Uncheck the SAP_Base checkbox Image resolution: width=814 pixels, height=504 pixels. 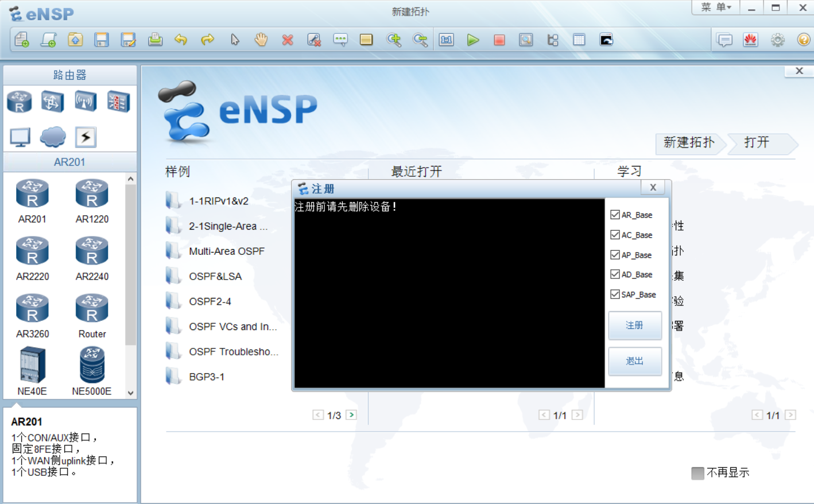coord(614,294)
